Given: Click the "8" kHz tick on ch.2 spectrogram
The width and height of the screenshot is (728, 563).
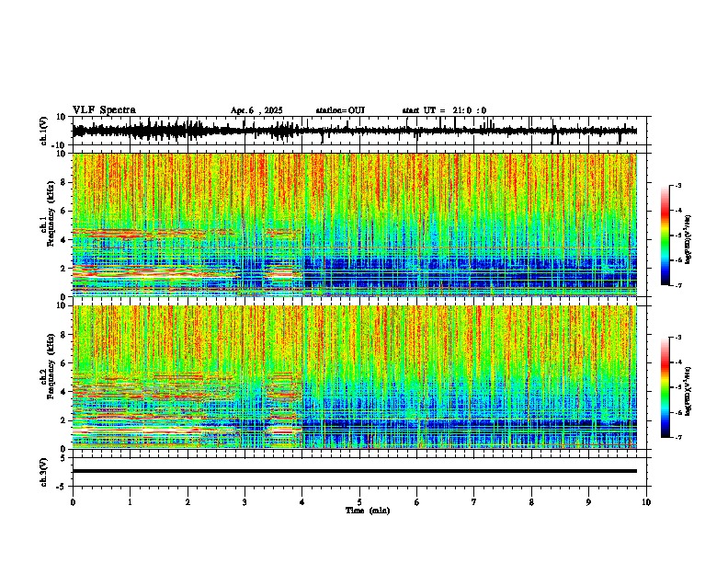Looking at the screenshot, I should click(x=64, y=335).
